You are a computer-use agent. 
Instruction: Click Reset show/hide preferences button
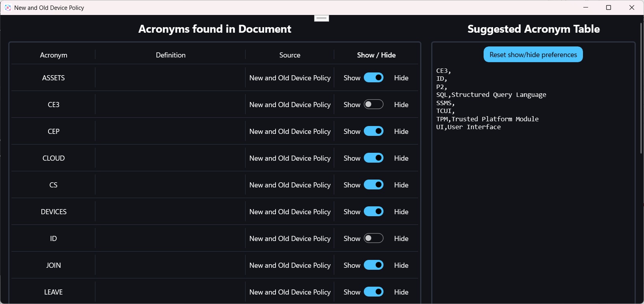[x=533, y=55]
